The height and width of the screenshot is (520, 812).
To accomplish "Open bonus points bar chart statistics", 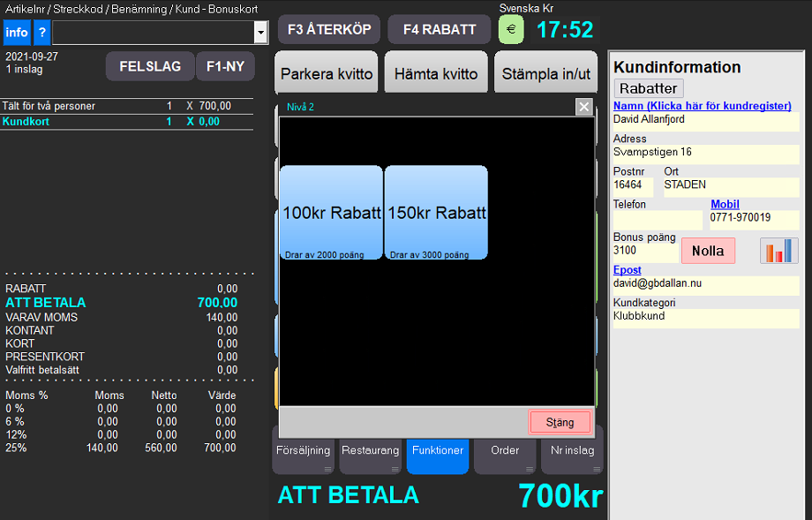I will point(778,251).
